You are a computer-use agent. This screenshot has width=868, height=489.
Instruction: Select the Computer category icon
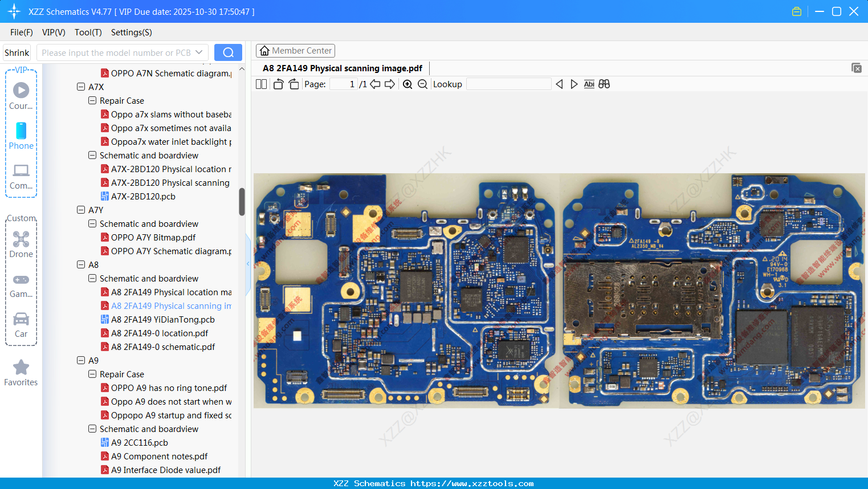click(x=21, y=177)
